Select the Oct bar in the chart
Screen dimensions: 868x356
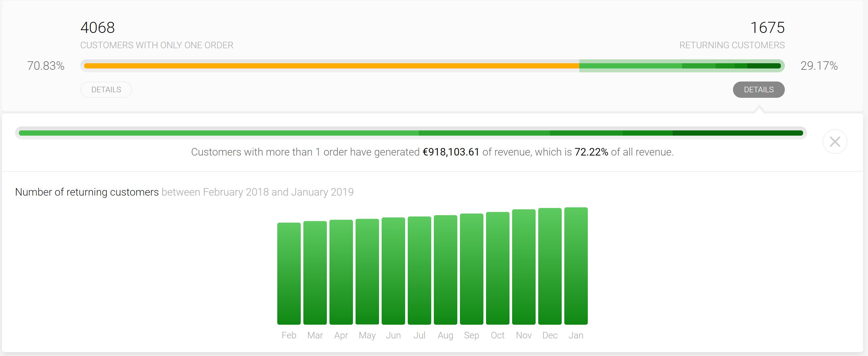[x=498, y=268]
